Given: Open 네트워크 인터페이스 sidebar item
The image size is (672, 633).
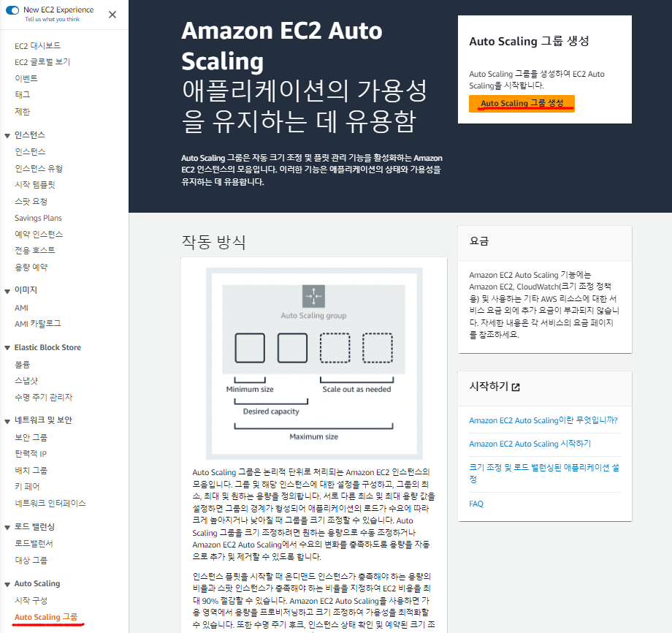Looking at the screenshot, I should click(50, 504).
